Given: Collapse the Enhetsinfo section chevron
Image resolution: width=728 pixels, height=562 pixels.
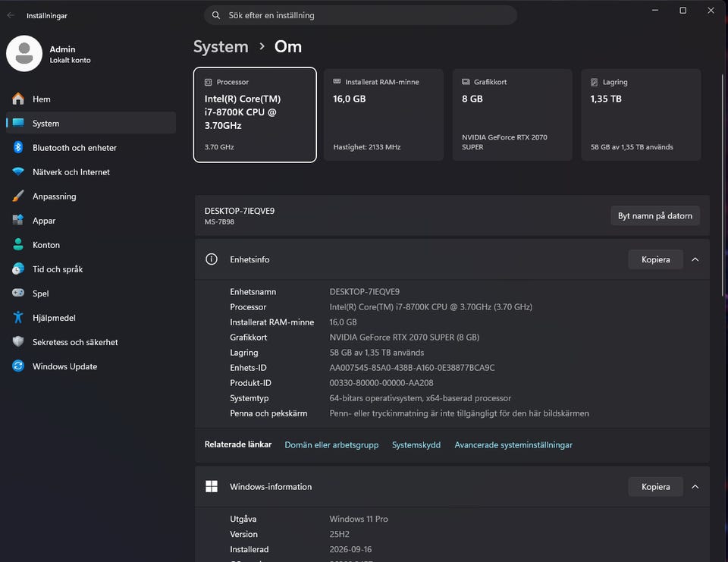Looking at the screenshot, I should coord(695,259).
